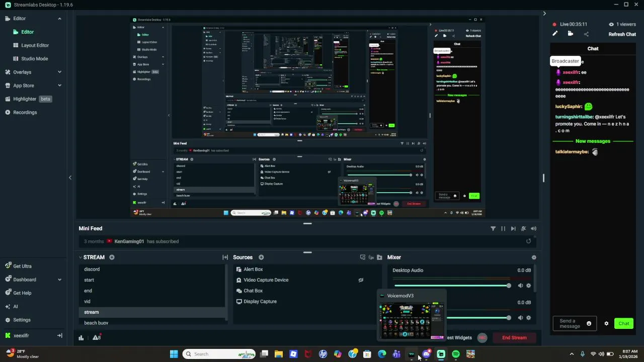Click the green Chat send button

point(624,324)
